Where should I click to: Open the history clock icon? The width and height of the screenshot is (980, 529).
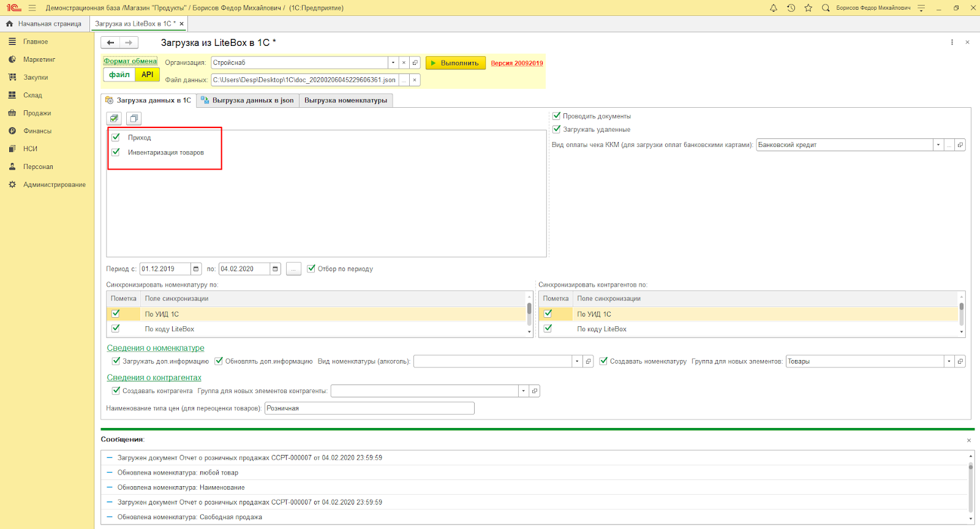791,8
